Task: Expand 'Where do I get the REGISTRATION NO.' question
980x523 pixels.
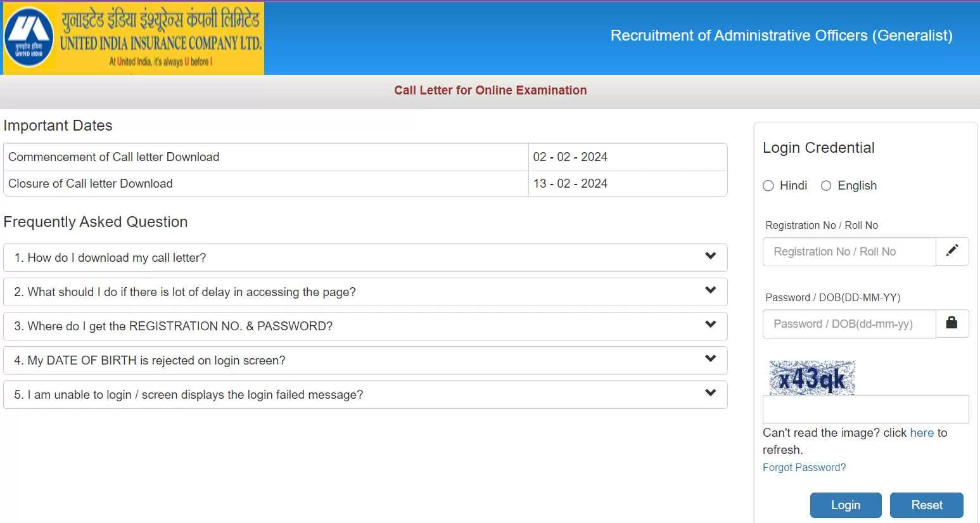Action: point(173,326)
